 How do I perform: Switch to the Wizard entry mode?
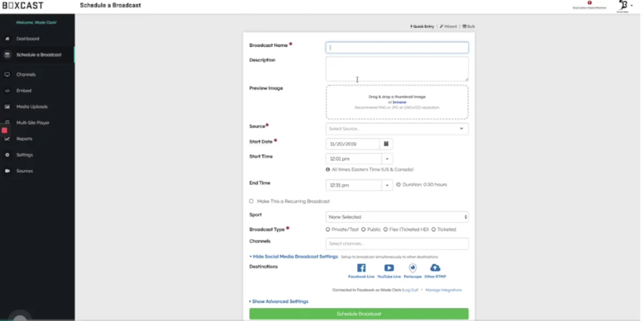(x=448, y=26)
